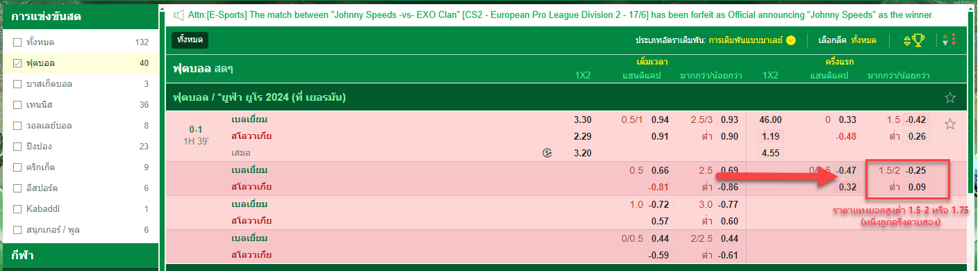Tick the บาสเก็ตบอล checkbox

pos(17,84)
